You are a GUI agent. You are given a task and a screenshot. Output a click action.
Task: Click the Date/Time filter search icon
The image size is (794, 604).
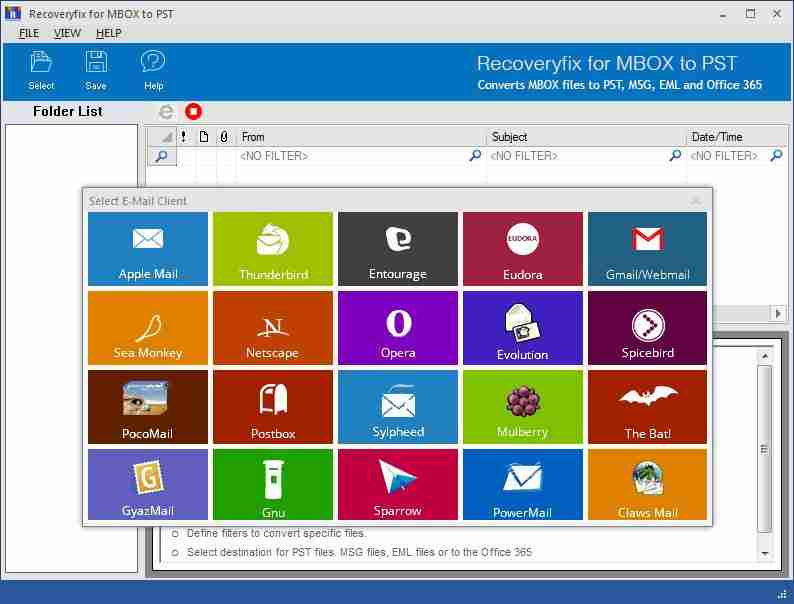coord(776,155)
